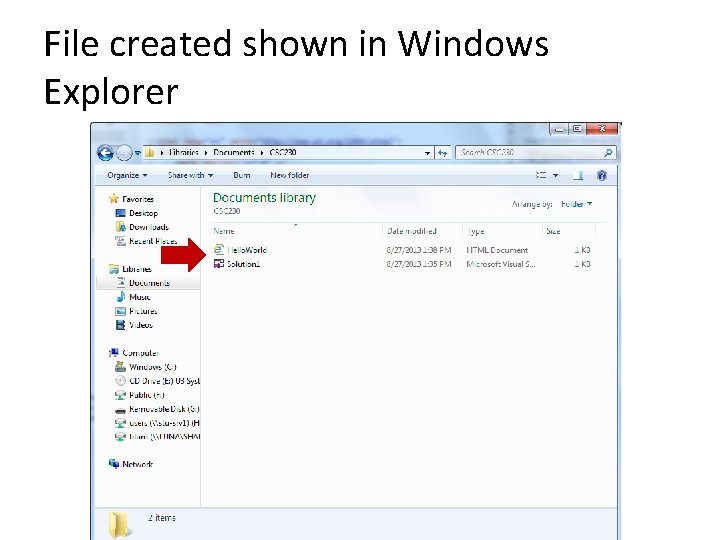Click the magnifier search icon
Screen dimensions: 720x540
tap(609, 152)
